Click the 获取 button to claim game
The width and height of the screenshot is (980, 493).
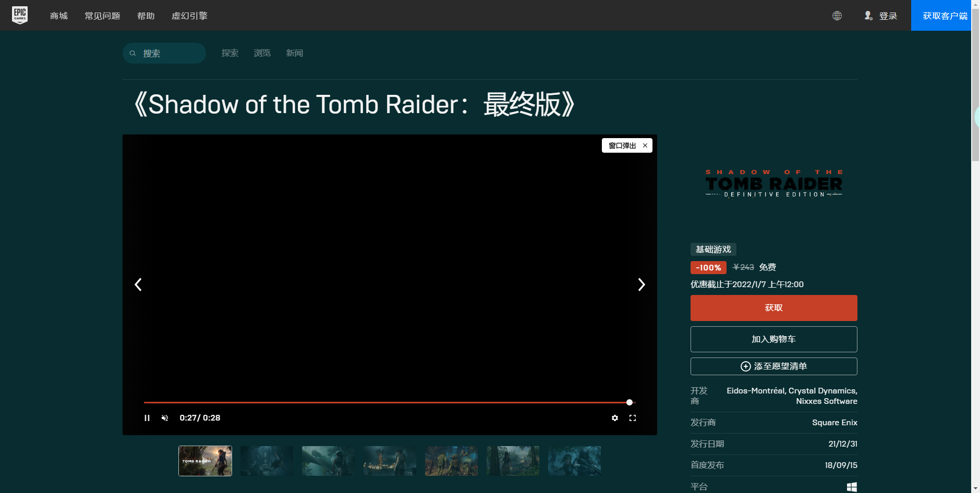pyautogui.click(x=773, y=307)
